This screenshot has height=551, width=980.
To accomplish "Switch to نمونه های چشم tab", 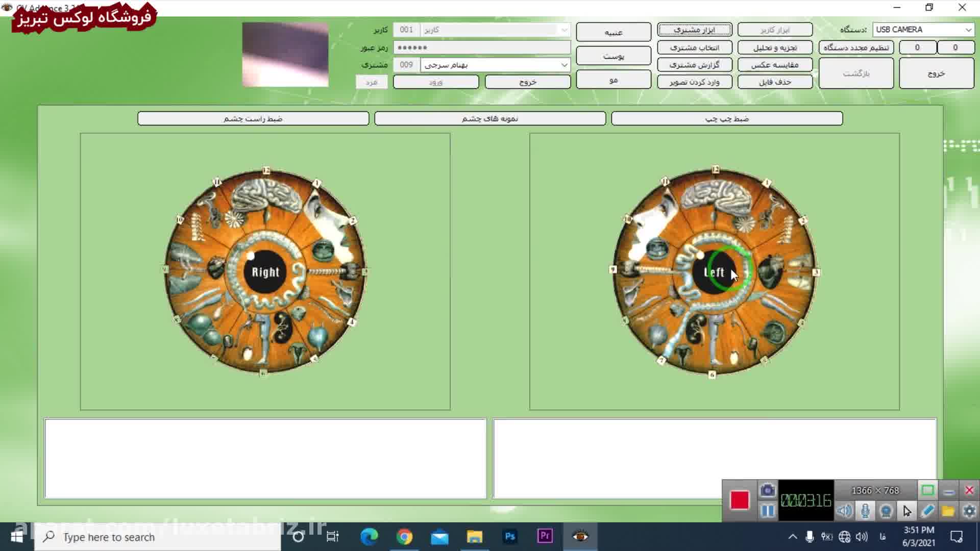I will tap(490, 118).
